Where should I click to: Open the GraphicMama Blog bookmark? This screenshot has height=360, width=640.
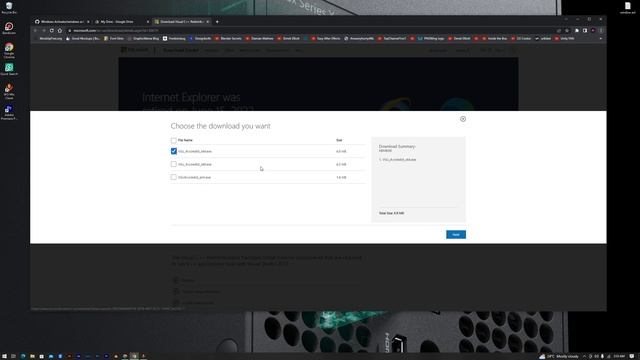143,38
